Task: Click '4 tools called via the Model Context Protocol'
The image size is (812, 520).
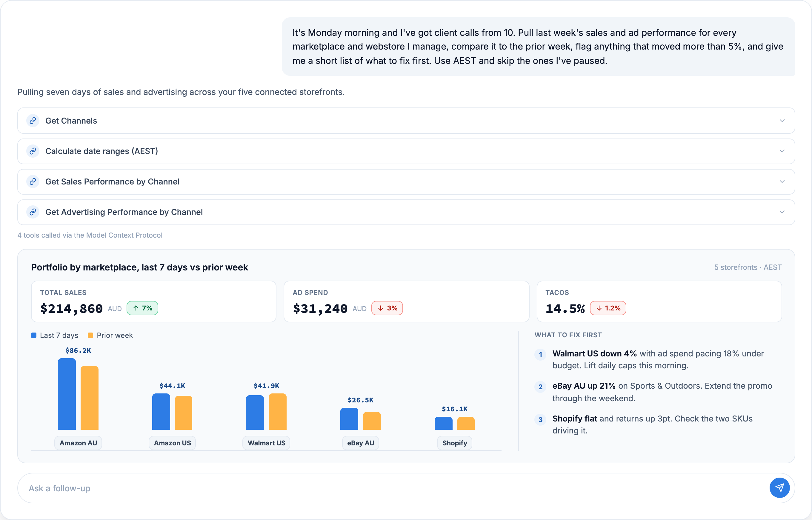Action: [90, 235]
